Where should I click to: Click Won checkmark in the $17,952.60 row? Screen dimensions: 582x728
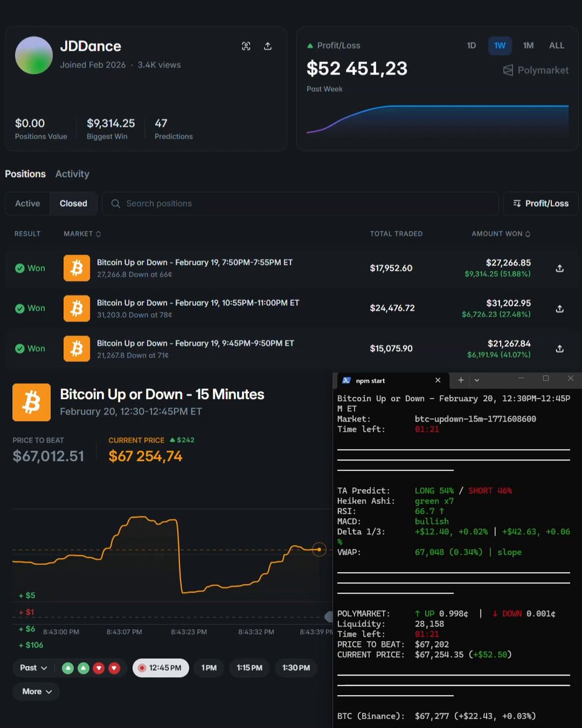click(x=19, y=268)
